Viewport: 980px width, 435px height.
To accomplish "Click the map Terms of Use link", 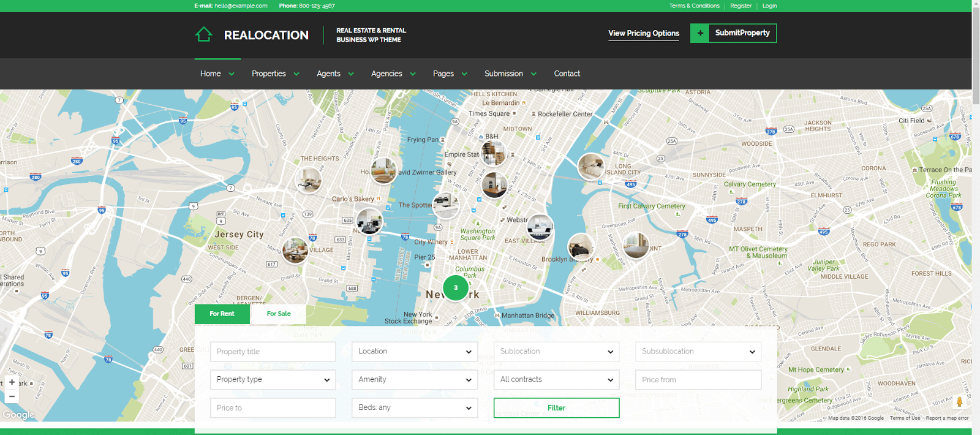I will [905, 418].
